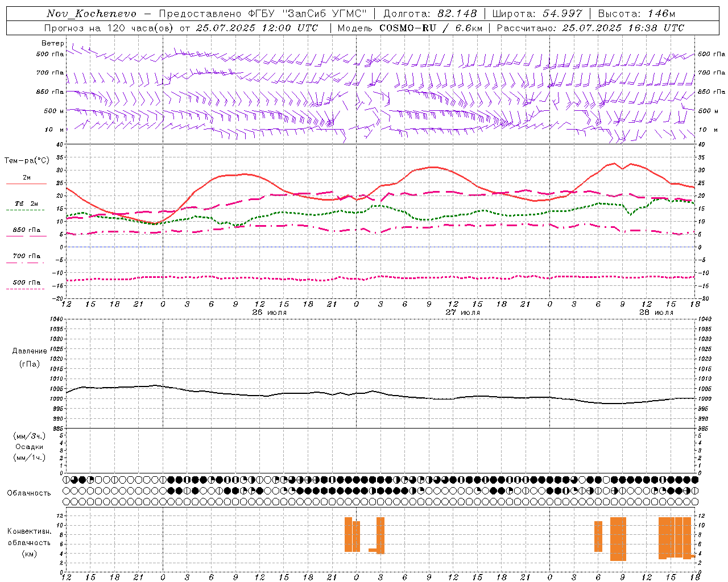Click the Давление pressure panel label
The height and width of the screenshot is (582, 728).
pos(30,351)
